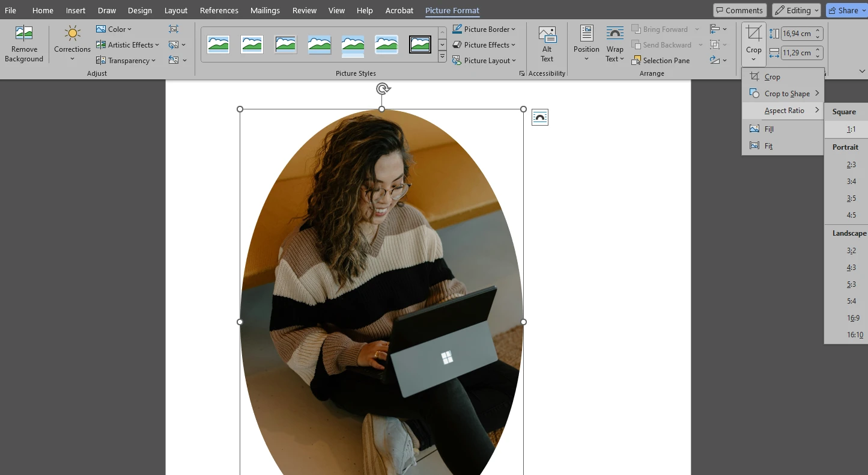Open the Picture Border dropdown

[x=484, y=29]
